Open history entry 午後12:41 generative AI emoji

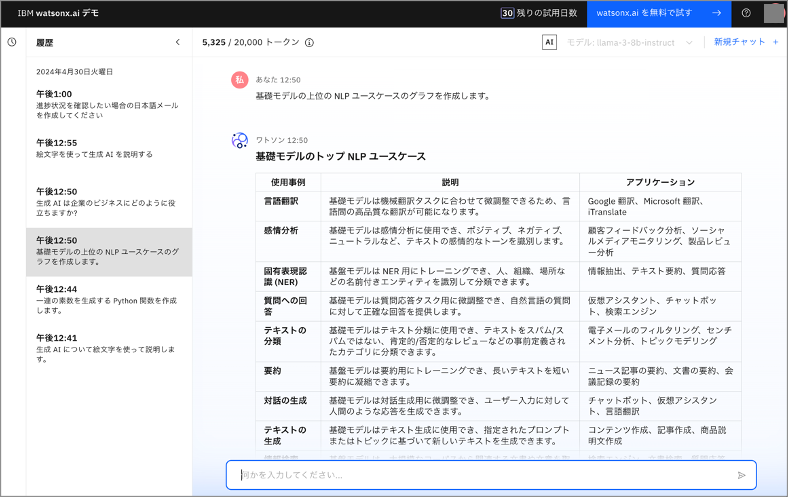pos(109,349)
